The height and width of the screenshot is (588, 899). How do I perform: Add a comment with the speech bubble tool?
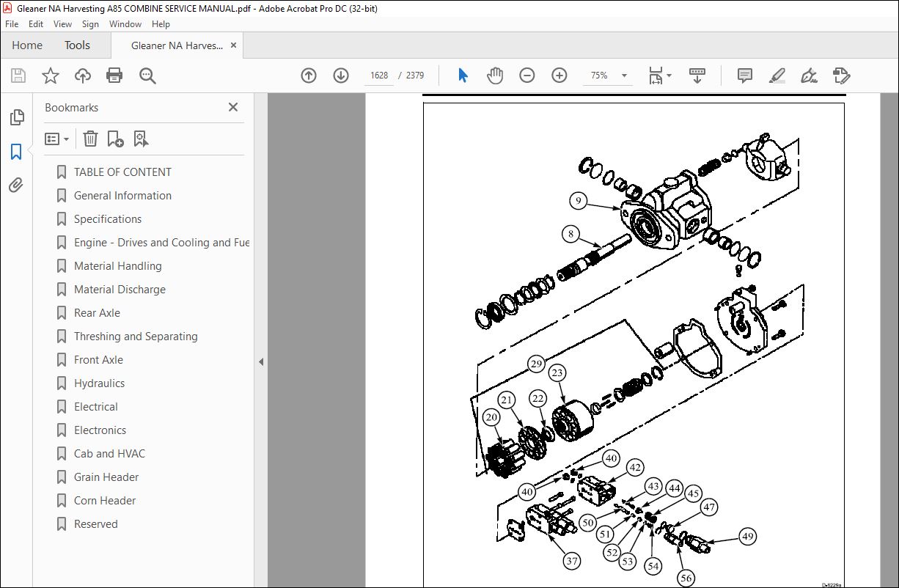(745, 76)
